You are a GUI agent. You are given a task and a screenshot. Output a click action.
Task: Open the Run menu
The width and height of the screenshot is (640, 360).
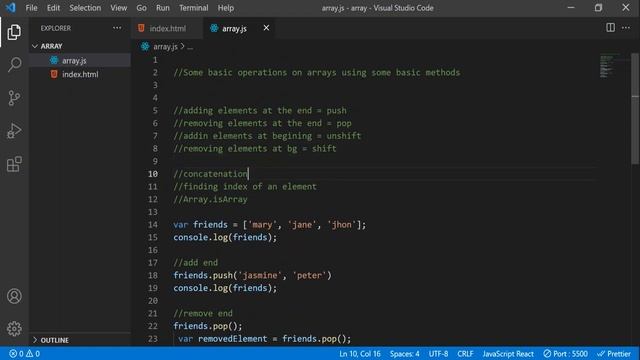pos(162,8)
